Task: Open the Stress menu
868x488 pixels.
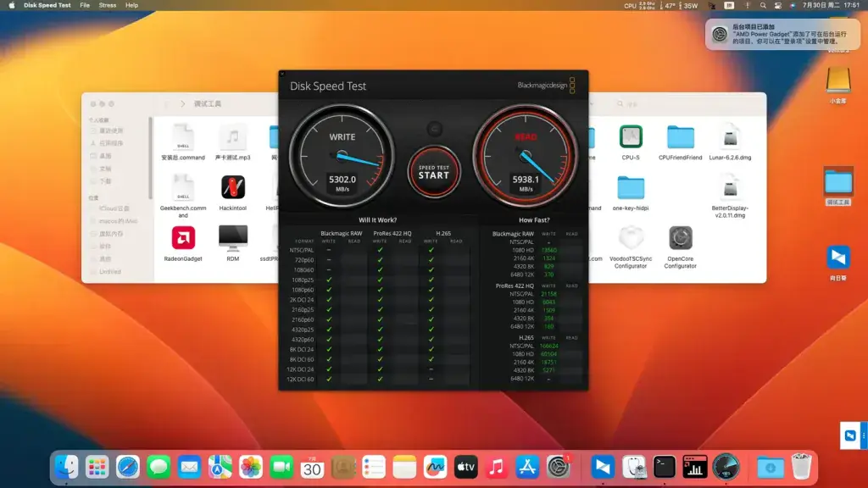Action: point(108,5)
